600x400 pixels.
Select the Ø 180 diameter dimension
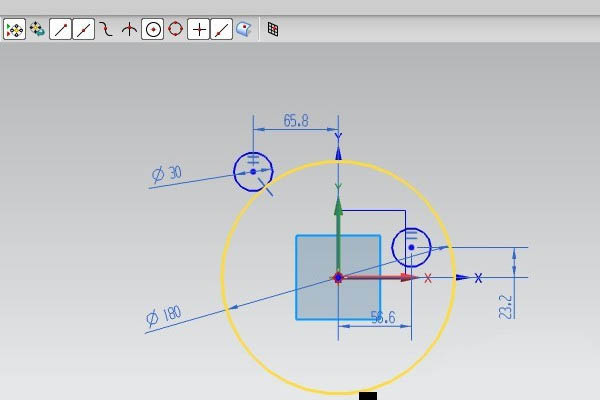pyautogui.click(x=164, y=318)
